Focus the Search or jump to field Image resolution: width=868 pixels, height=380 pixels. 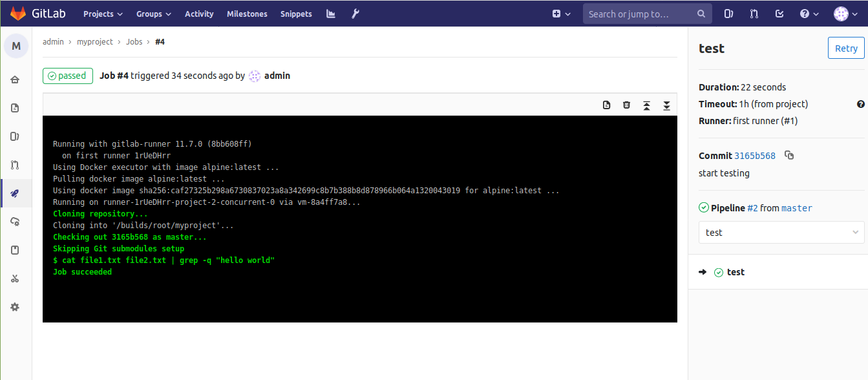[x=648, y=14]
